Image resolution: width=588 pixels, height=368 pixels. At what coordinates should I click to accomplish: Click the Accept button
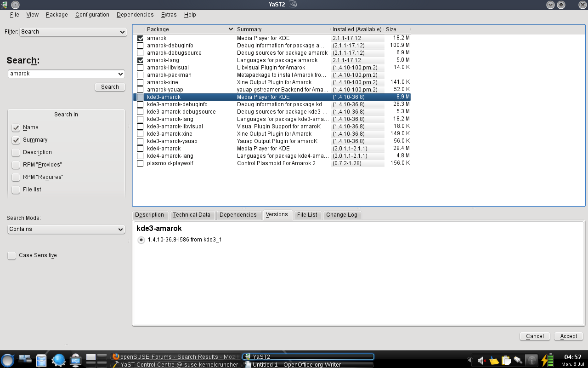click(569, 336)
